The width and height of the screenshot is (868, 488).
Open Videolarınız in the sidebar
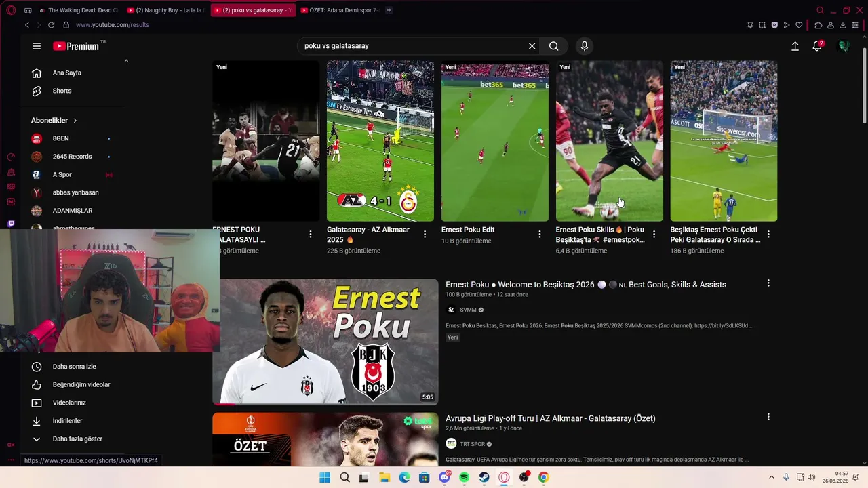(x=72, y=403)
